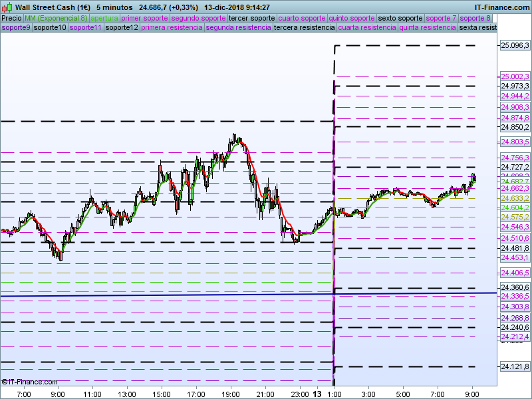The width and height of the screenshot is (532, 399).
Task: Click the 3:00 time axis label
Action: tap(368, 394)
